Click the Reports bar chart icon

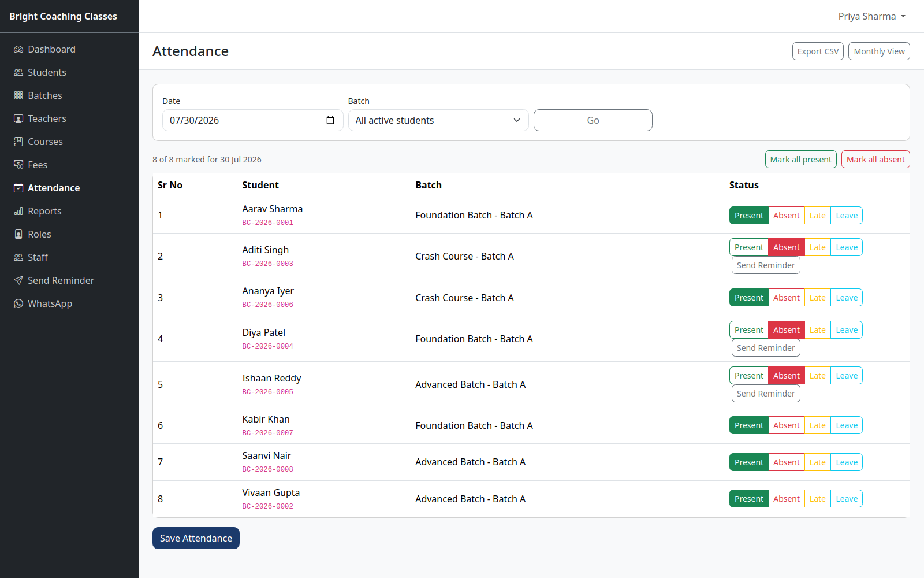coord(18,211)
